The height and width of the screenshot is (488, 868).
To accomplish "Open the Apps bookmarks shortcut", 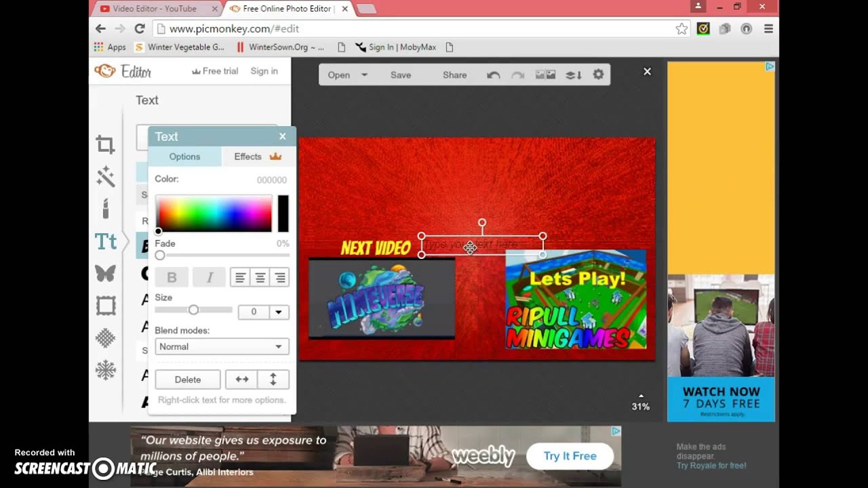I will tap(111, 47).
